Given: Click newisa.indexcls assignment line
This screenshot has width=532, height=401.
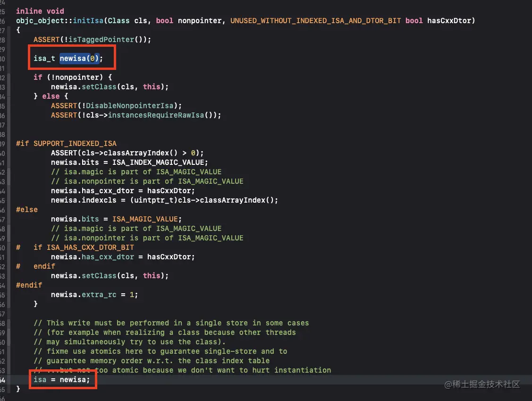Looking at the screenshot, I should click(x=165, y=200).
